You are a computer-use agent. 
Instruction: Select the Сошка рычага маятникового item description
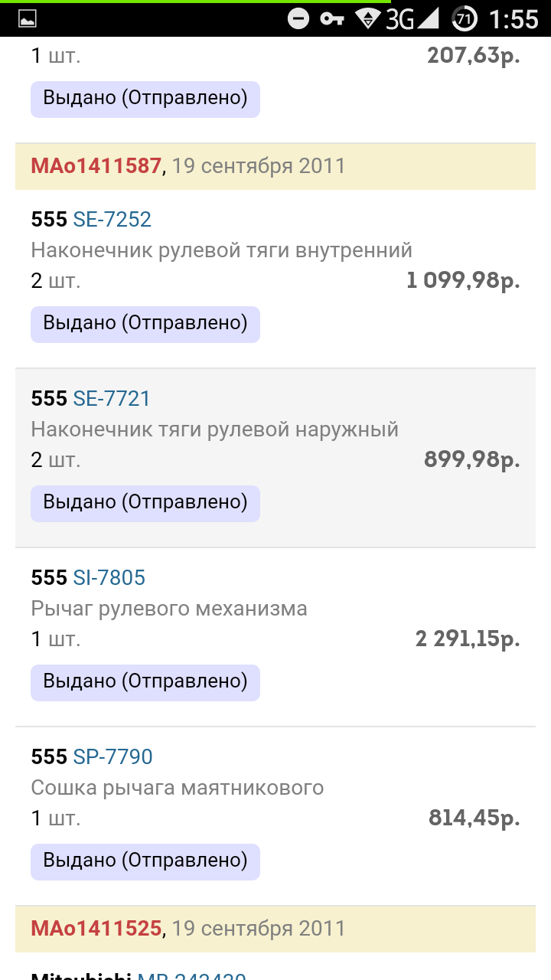coord(178,788)
